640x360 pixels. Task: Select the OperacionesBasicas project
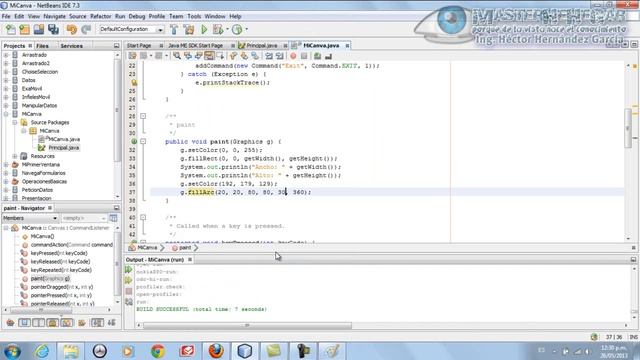coord(44,182)
